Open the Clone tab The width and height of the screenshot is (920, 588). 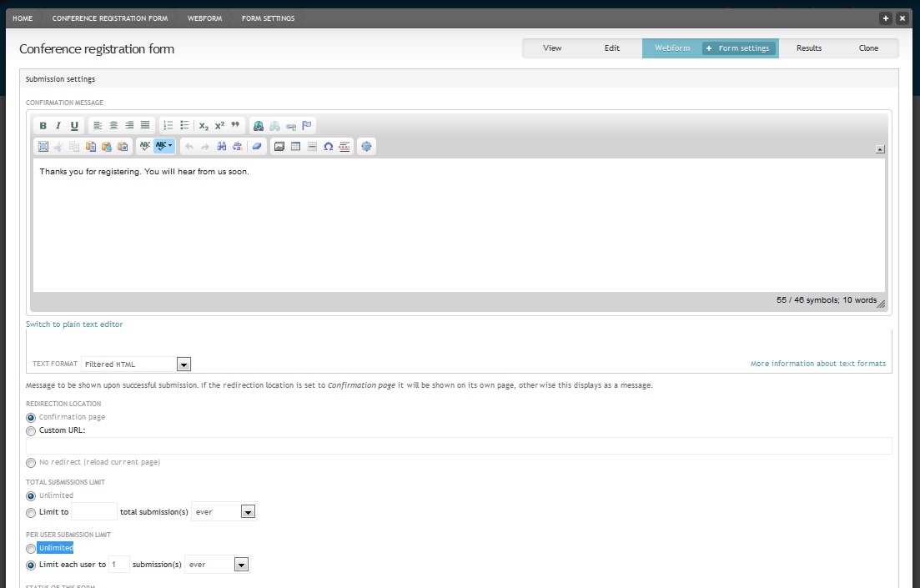point(868,48)
